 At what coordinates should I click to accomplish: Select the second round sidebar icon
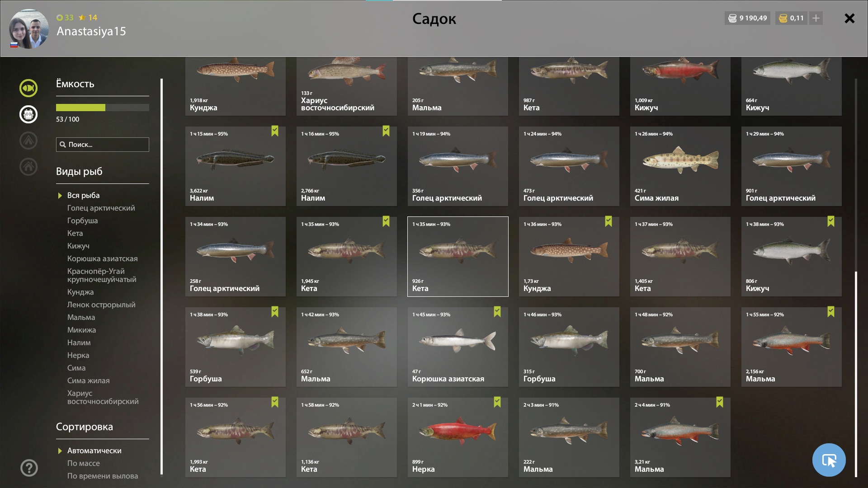point(28,114)
